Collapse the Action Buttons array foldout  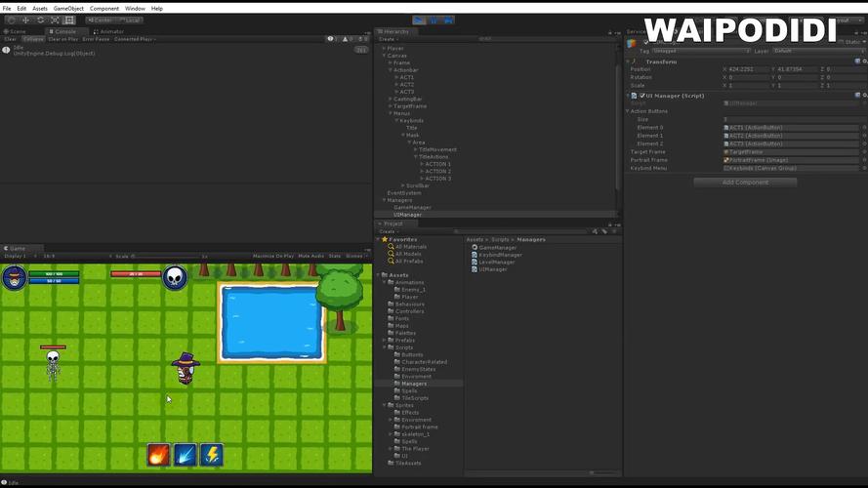(628, 111)
